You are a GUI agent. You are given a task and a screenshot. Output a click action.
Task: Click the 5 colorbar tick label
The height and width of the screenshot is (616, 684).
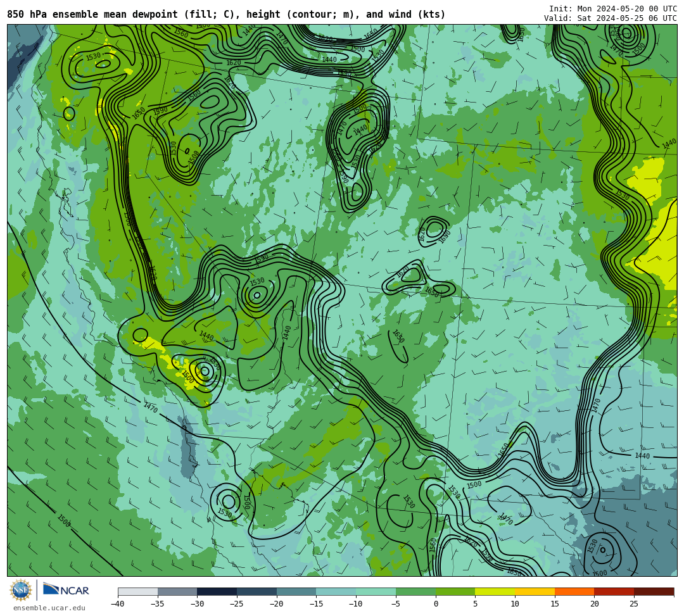click(x=476, y=604)
